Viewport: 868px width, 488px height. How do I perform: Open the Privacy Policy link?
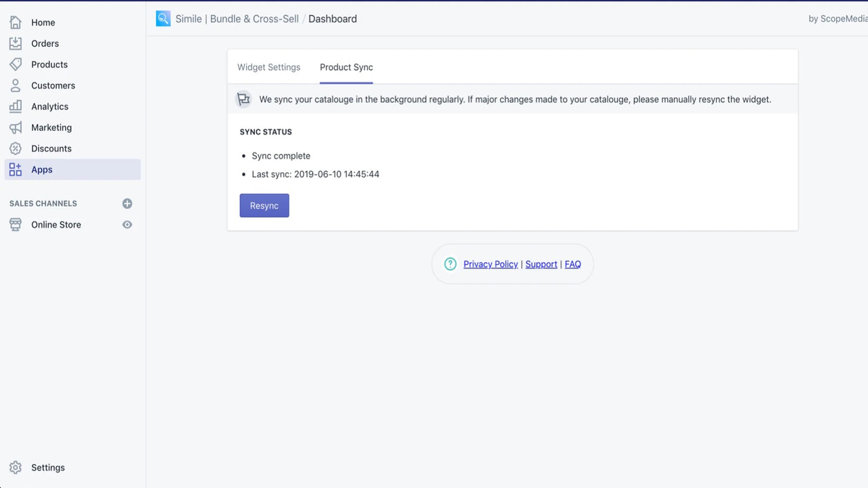click(x=490, y=264)
